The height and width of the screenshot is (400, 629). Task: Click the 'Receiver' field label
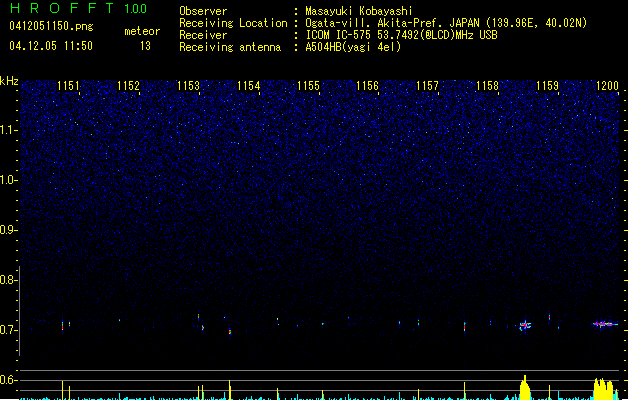(203, 35)
